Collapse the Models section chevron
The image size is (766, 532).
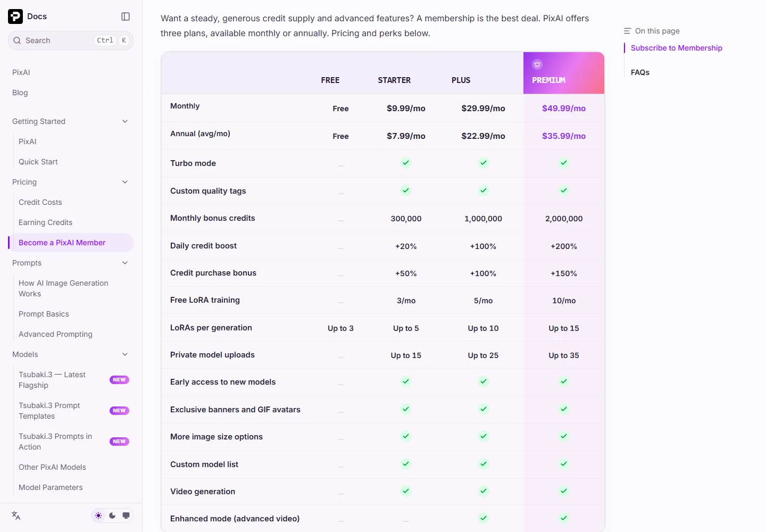point(125,354)
